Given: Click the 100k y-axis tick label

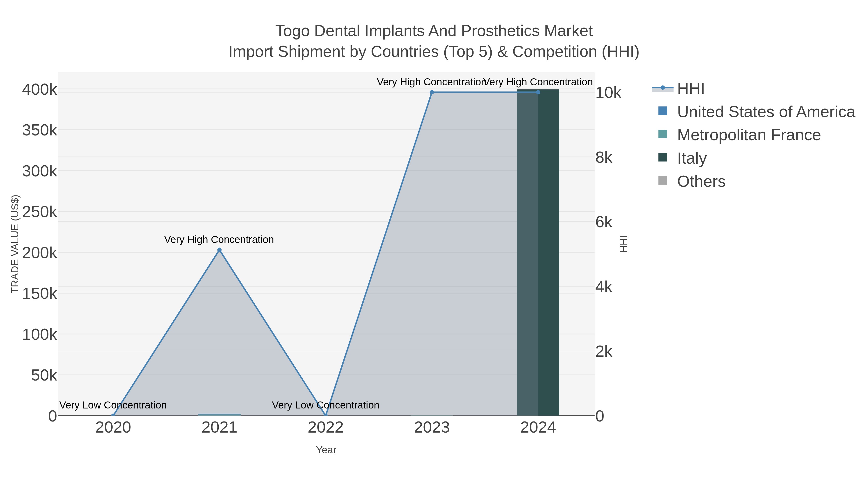Looking at the screenshot, I should [x=40, y=334].
